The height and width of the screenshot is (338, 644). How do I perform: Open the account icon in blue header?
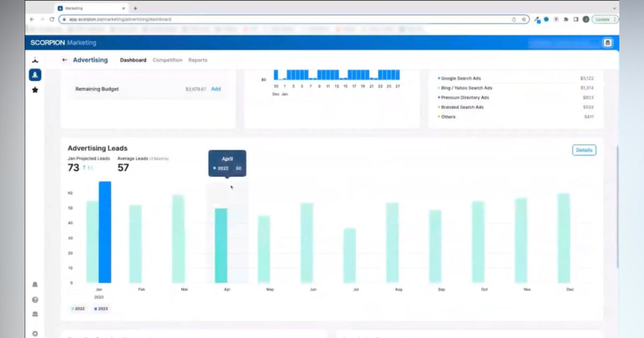point(607,43)
